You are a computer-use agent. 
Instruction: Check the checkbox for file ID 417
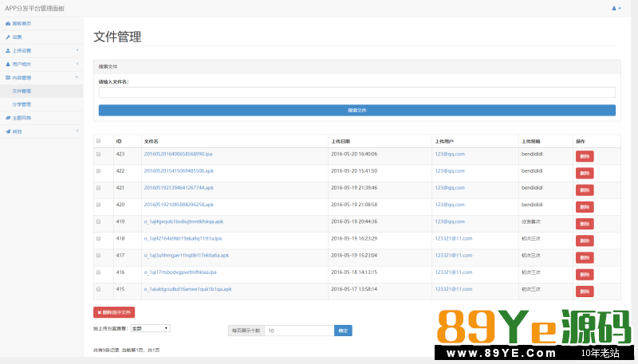coord(99,255)
